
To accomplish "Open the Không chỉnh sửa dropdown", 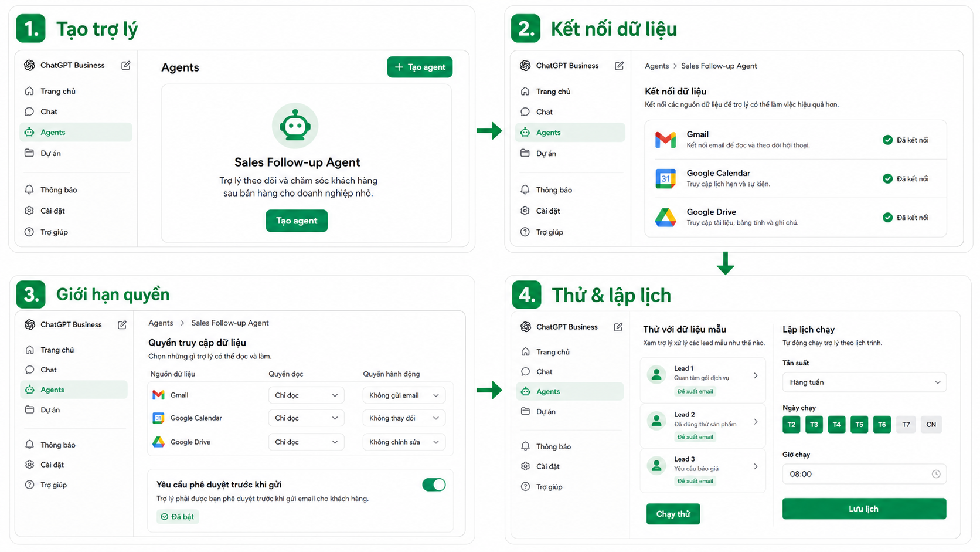I will pyautogui.click(x=404, y=442).
